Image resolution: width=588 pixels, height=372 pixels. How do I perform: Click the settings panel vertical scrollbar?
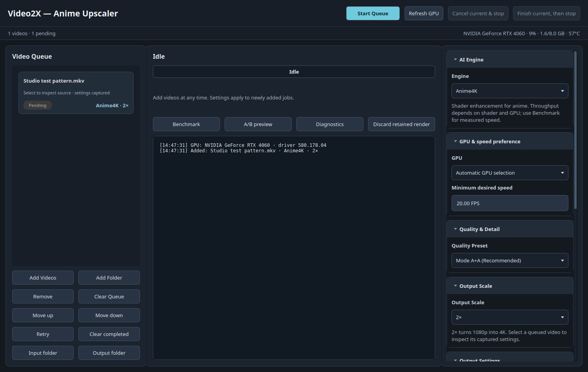(x=575, y=130)
